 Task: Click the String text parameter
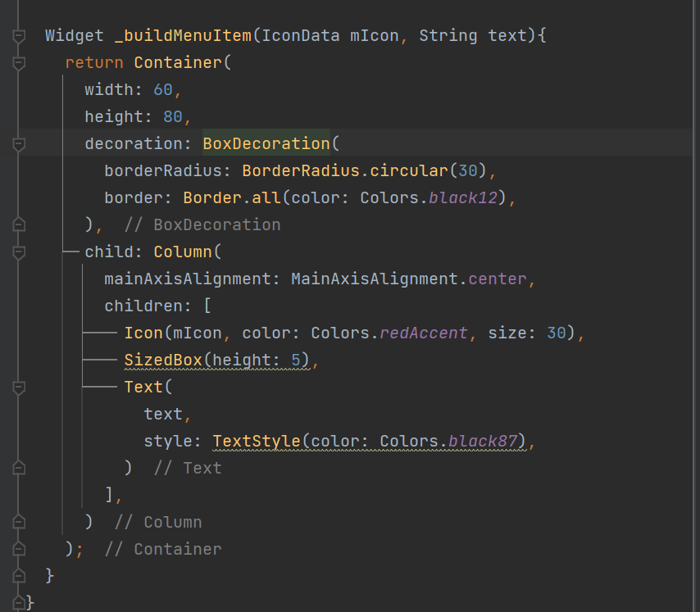coord(473,36)
